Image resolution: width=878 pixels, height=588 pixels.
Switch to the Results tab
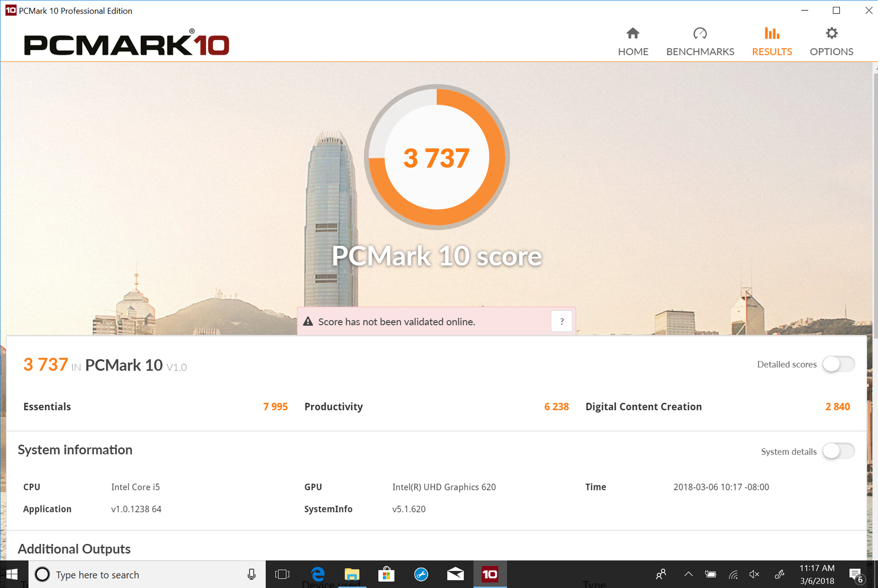tap(772, 42)
